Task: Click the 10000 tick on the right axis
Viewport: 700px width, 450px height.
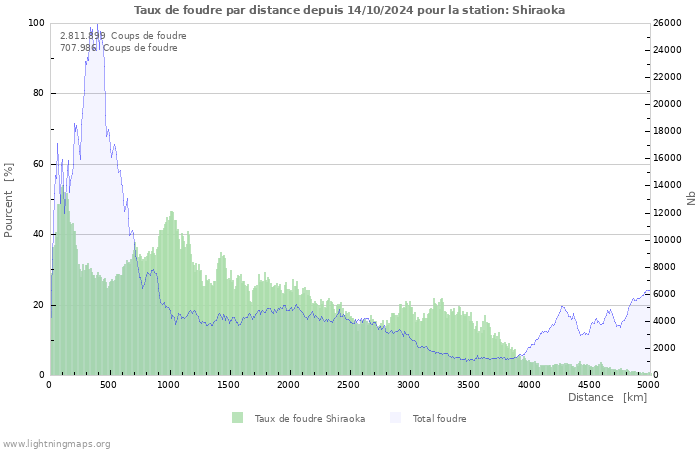Action: point(669,240)
